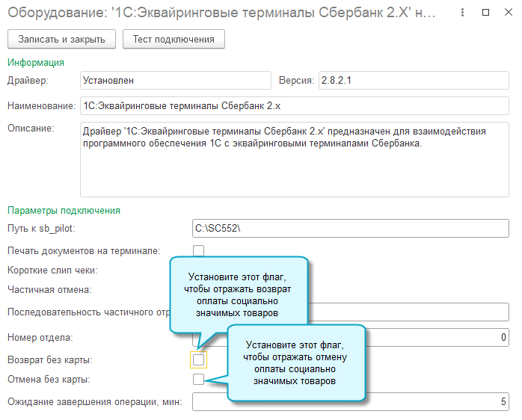Viewport: 522px width, 420px height.
Task: Open the three-dot more options menu
Action: 462,13
